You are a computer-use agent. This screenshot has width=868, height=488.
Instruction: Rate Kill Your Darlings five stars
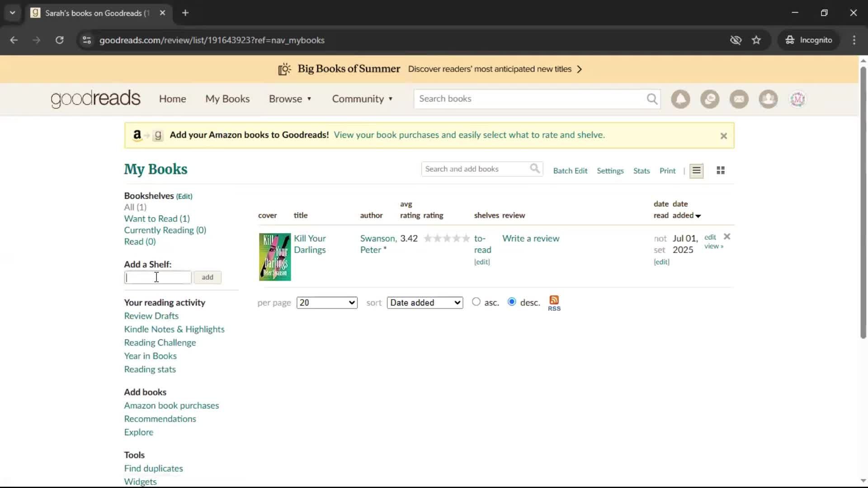466,238
